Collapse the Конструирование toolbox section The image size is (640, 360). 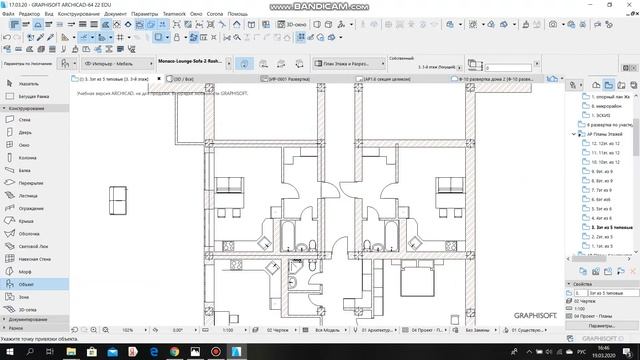(4, 108)
